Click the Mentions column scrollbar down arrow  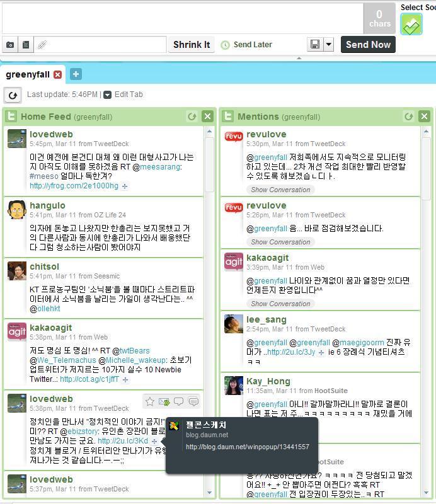pos(427,493)
